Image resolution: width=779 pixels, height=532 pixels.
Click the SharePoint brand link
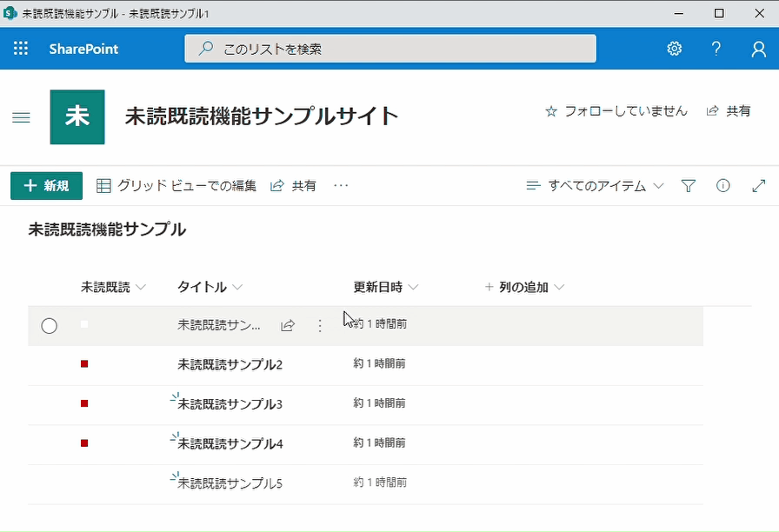tap(83, 49)
